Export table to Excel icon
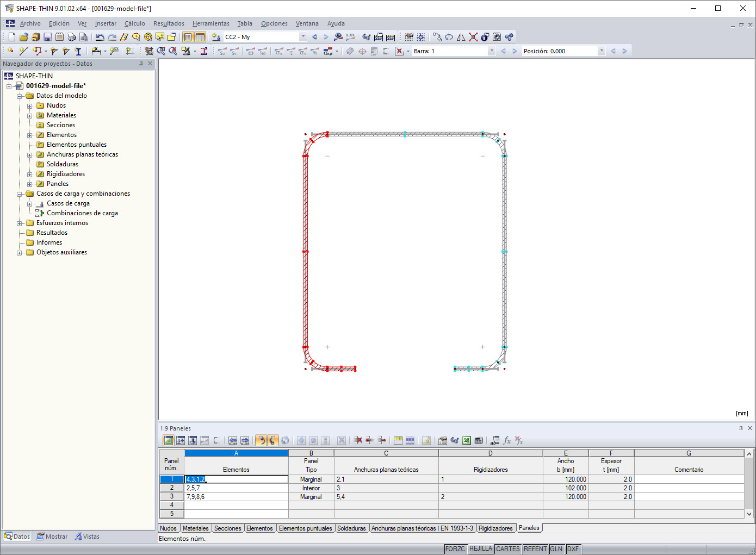The image size is (756, 555). [x=467, y=440]
